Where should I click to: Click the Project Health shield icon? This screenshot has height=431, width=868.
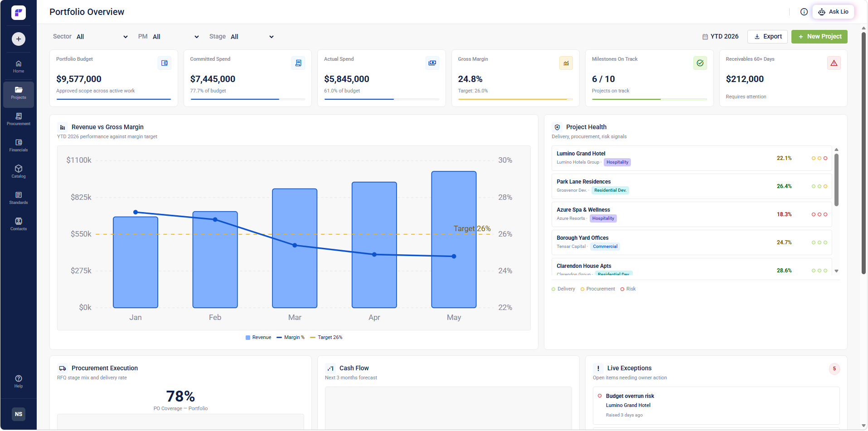(557, 127)
